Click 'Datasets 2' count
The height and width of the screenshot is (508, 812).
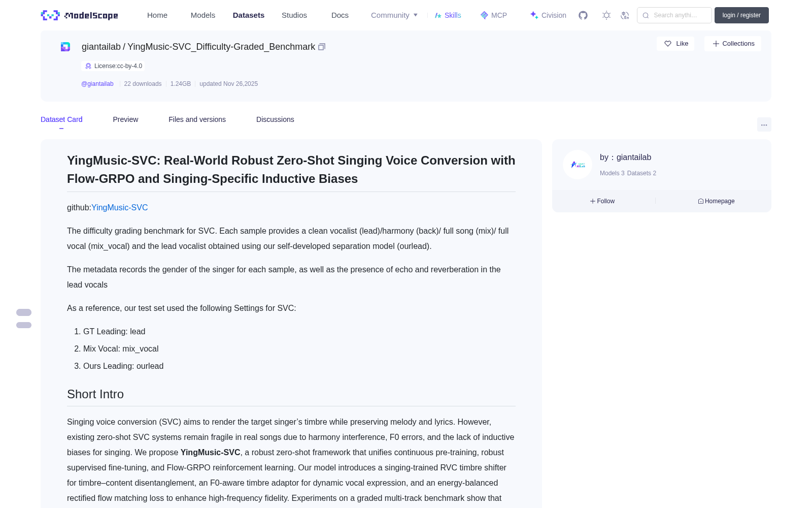641,173
